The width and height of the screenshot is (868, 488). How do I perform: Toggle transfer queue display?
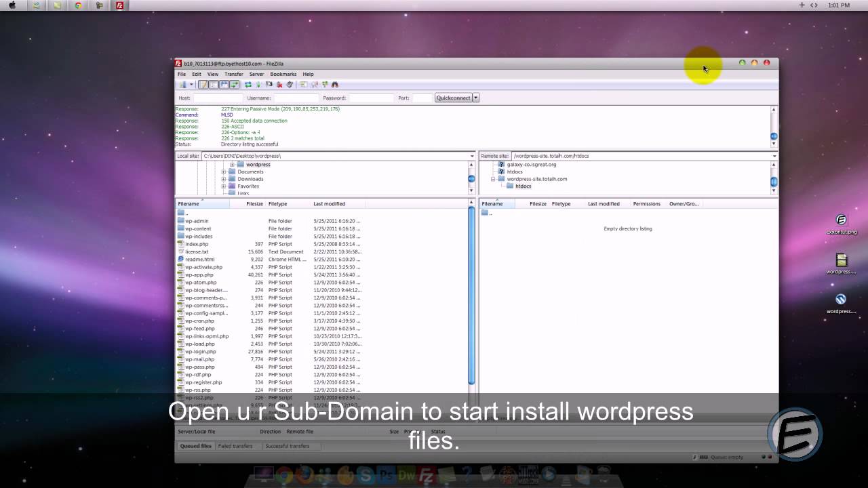pos(235,85)
